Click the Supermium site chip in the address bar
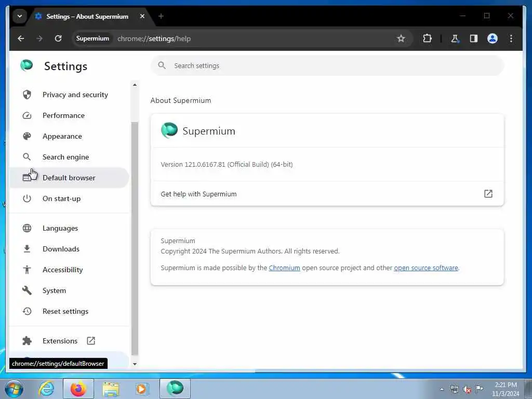 coord(92,38)
